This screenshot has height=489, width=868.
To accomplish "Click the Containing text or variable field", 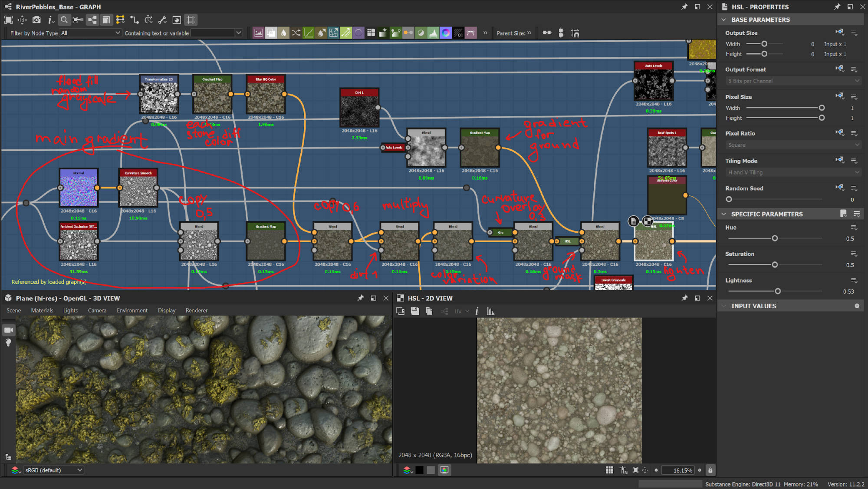I will click(213, 33).
